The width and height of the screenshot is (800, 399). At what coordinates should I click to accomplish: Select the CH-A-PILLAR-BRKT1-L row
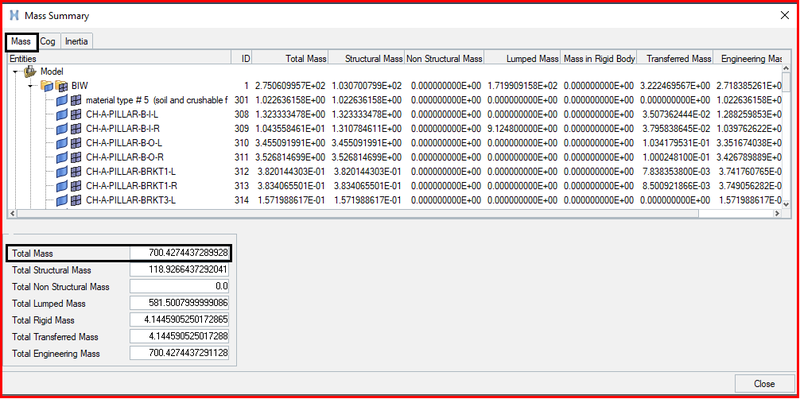(x=394, y=171)
